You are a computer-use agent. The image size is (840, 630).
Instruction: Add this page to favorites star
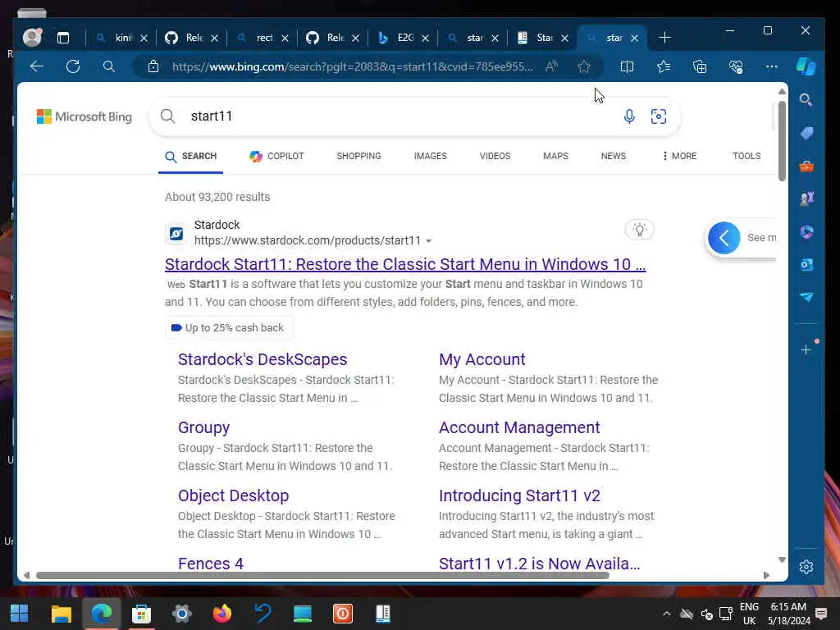coord(584,66)
